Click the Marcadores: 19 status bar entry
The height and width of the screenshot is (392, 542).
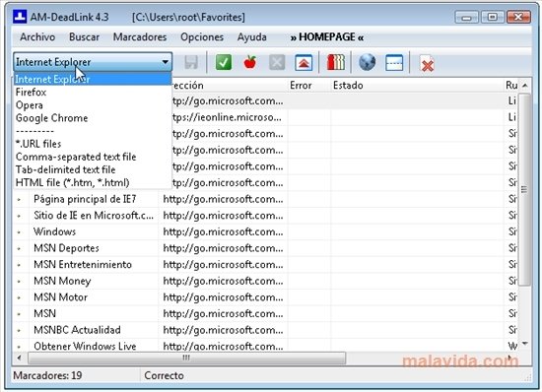click(x=47, y=375)
